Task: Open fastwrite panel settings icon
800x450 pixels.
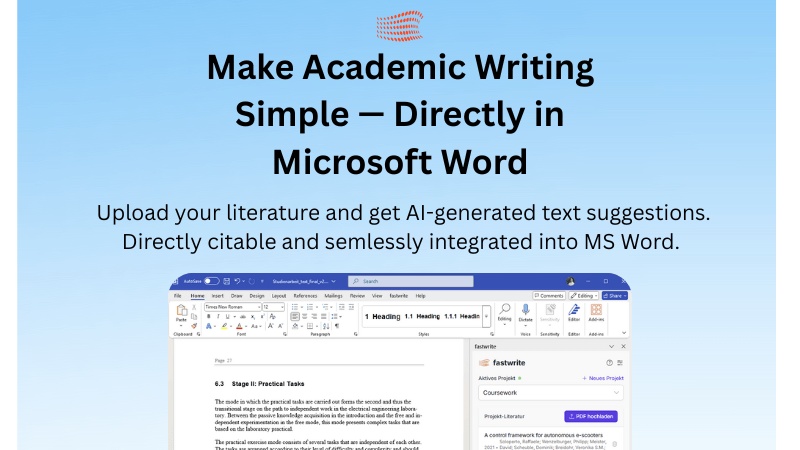Action: [x=620, y=362]
